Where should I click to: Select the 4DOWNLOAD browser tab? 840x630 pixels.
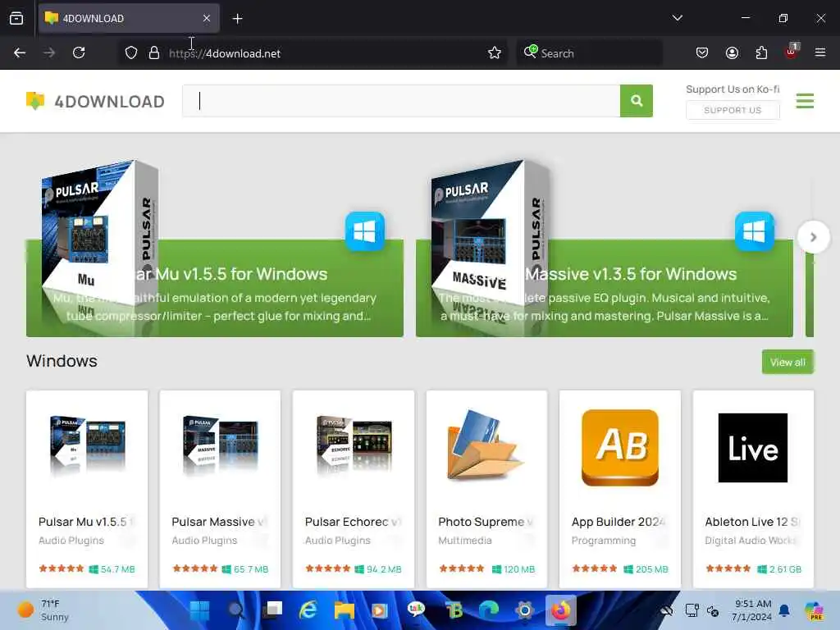[129, 18]
